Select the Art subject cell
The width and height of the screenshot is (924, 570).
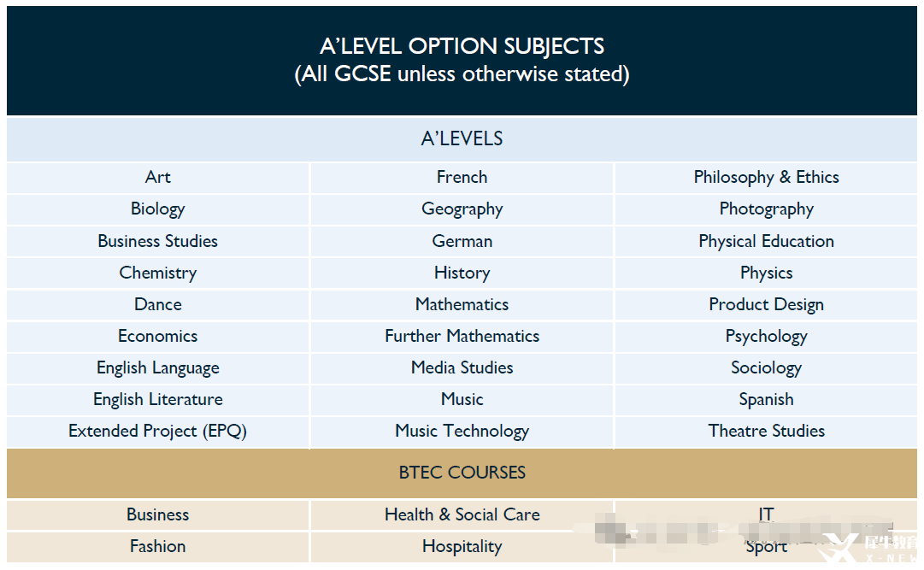click(x=158, y=178)
